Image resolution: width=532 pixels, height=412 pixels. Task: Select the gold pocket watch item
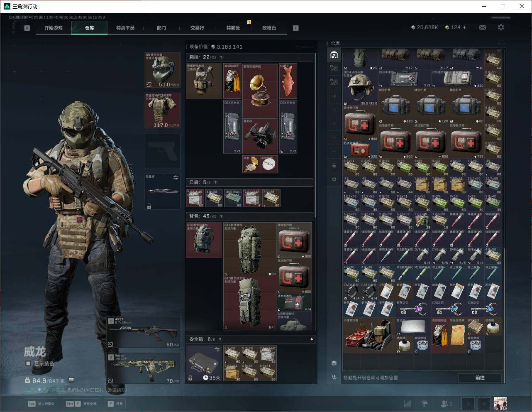tap(251, 164)
